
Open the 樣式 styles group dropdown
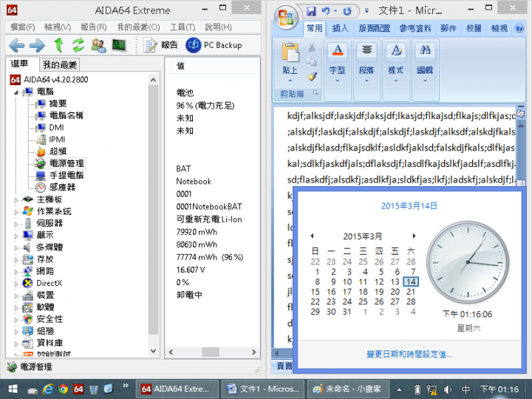(395, 81)
